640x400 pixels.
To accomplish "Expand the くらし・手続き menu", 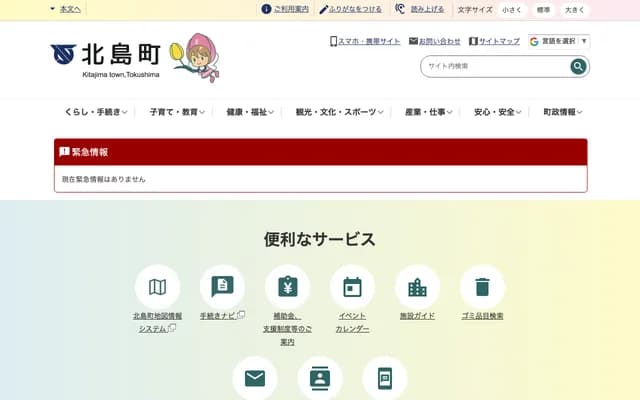I will point(95,112).
